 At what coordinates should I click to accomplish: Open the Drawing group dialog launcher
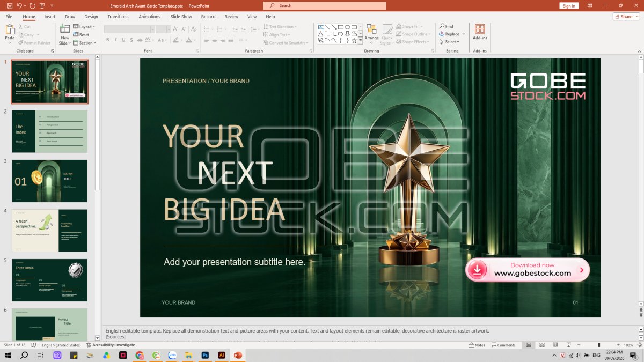(x=434, y=51)
